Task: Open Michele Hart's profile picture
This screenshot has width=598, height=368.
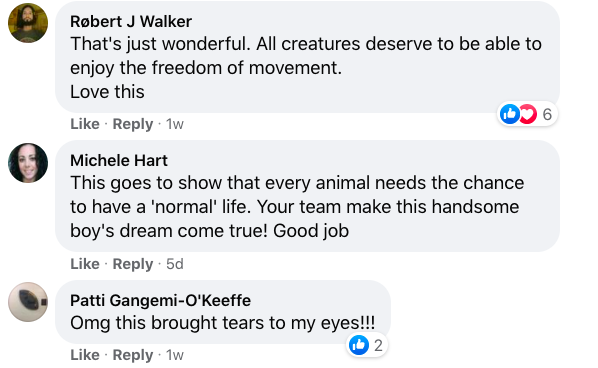Action: (x=28, y=163)
